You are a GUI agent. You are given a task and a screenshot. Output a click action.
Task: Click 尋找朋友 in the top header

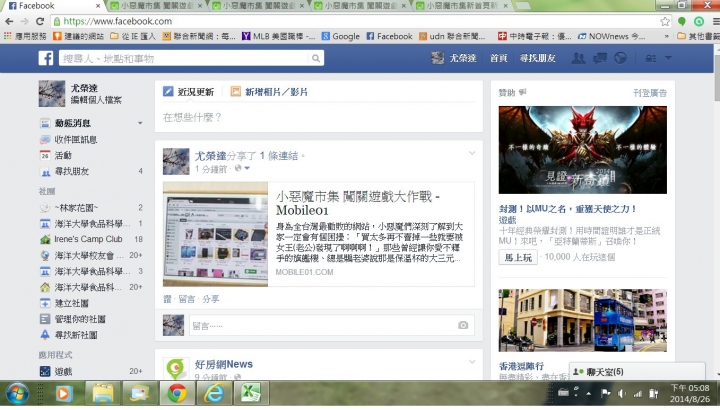(x=538, y=58)
